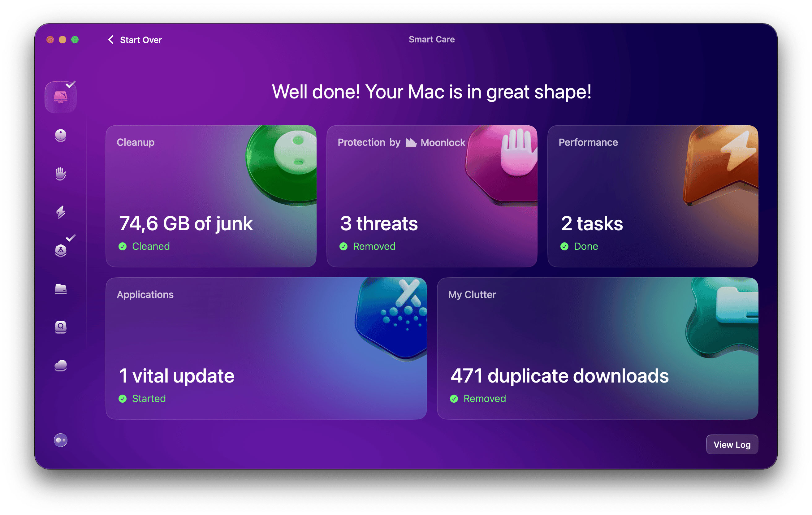Select the Space Lens disk icon
Screen dimensions: 812x515
click(61, 327)
